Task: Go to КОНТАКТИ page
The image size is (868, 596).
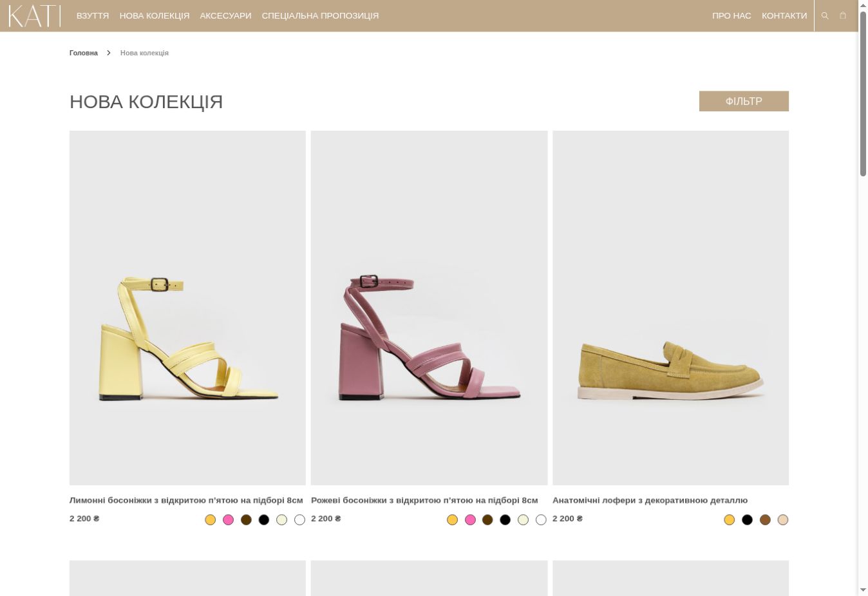Action: 784,15
